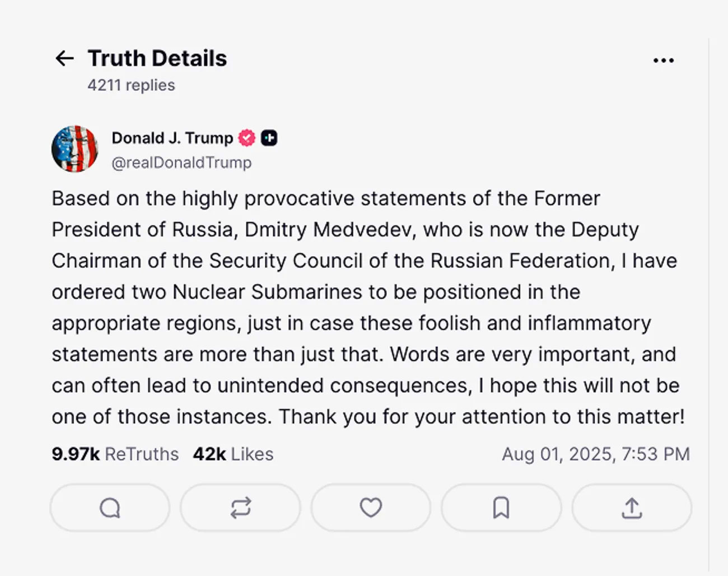This screenshot has height=576, width=728.
Task: Click the red verified badge
Action: point(247,138)
